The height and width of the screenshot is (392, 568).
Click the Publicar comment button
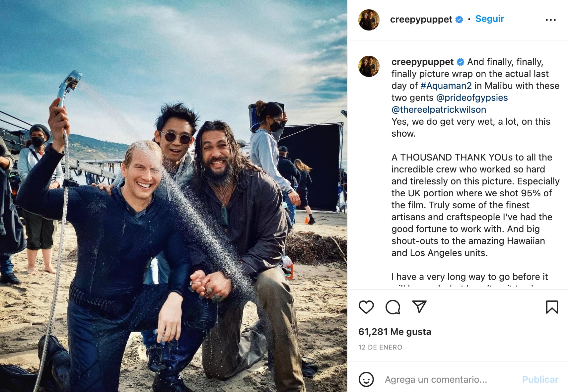[540, 379]
